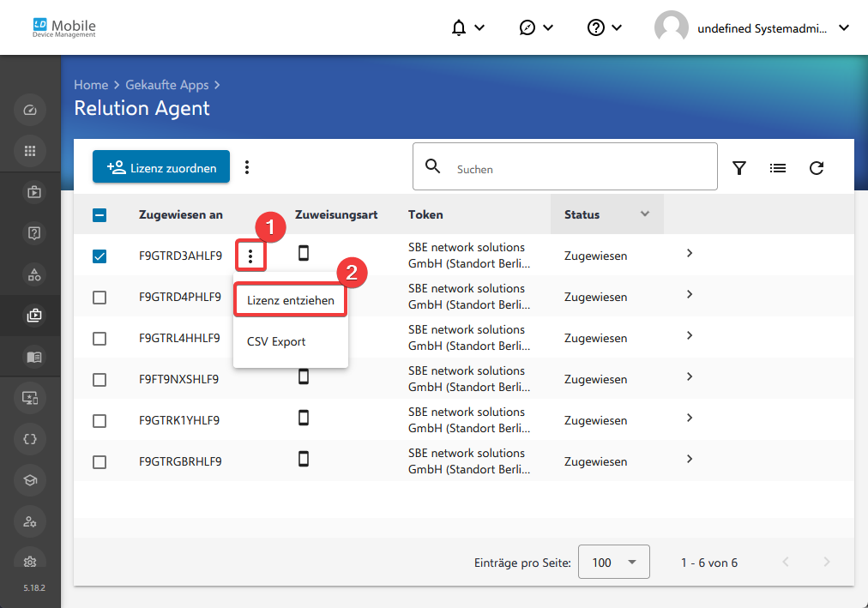Viewport: 868px width, 608px height.
Task: Click the device icon in F9FT9NXSHLF9 row
Action: coord(304,376)
